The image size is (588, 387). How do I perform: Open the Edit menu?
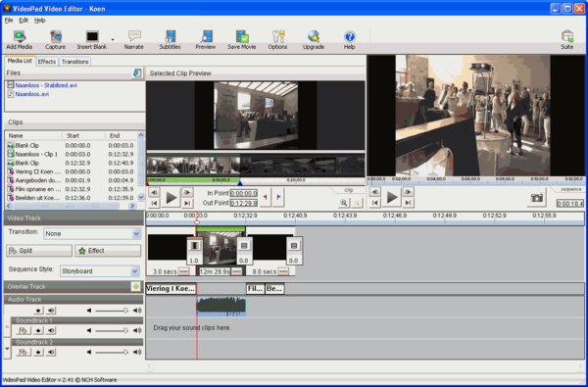pyautogui.click(x=24, y=21)
